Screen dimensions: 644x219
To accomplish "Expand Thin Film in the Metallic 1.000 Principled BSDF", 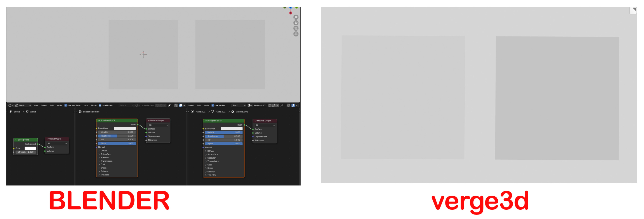I will click(206, 175).
